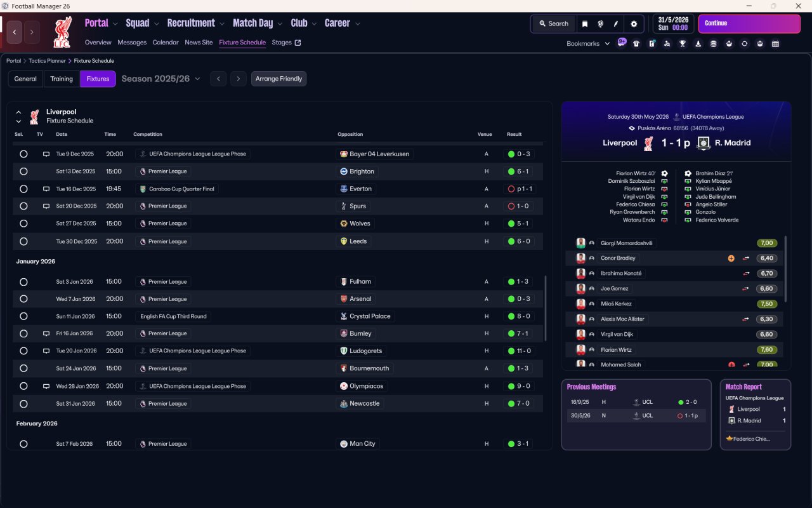Click Giorgi Mamardashvili's player thumbnail
The height and width of the screenshot is (508, 812).
pyautogui.click(x=580, y=243)
